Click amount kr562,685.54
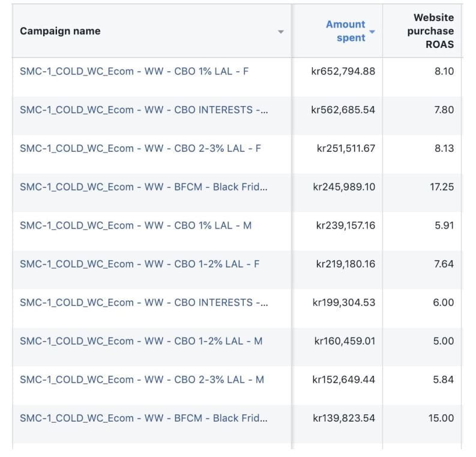The width and height of the screenshot is (476, 457). [343, 110]
